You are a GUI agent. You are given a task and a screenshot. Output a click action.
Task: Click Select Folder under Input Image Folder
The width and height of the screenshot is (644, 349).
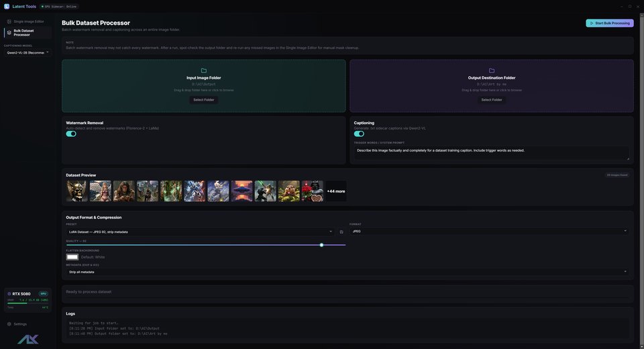(x=204, y=100)
